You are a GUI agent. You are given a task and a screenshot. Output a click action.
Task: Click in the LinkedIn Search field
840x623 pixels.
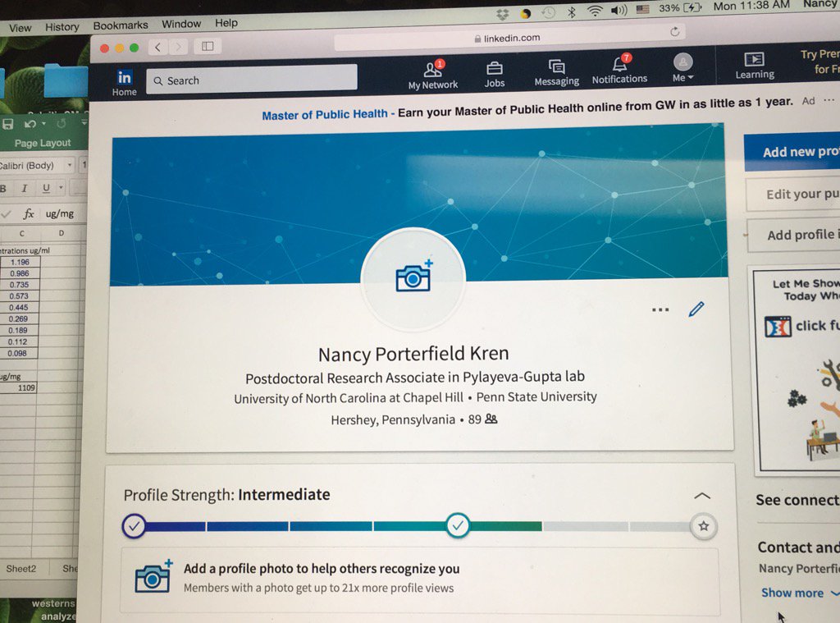pyautogui.click(x=252, y=79)
